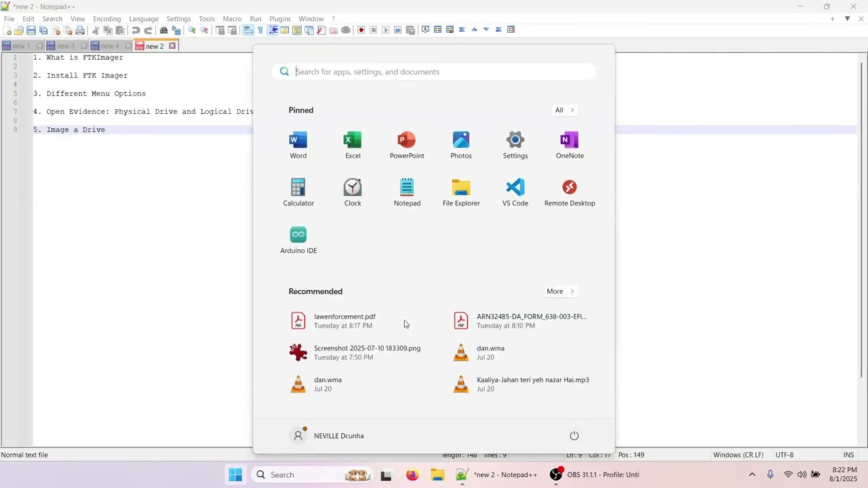The width and height of the screenshot is (868, 488).
Task: Open Word from pinned apps
Action: click(x=298, y=146)
